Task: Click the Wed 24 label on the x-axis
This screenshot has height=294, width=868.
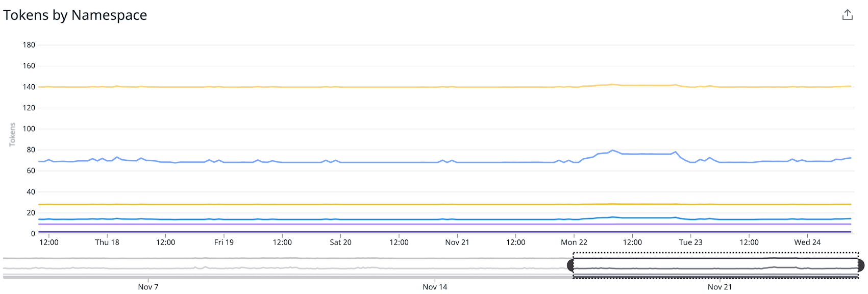Action: [807, 242]
